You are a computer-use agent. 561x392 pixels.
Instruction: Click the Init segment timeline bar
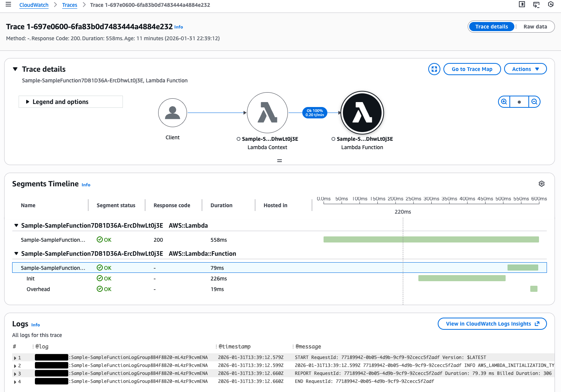tap(462, 279)
